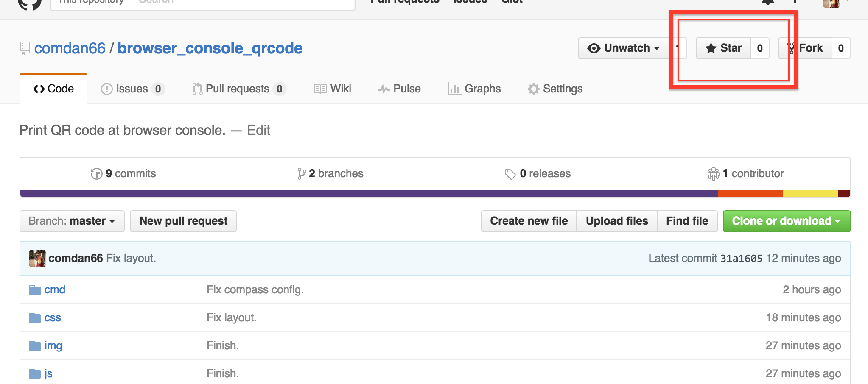This screenshot has width=868, height=384.
Task: Open the Graphs tab
Action: pos(474,89)
